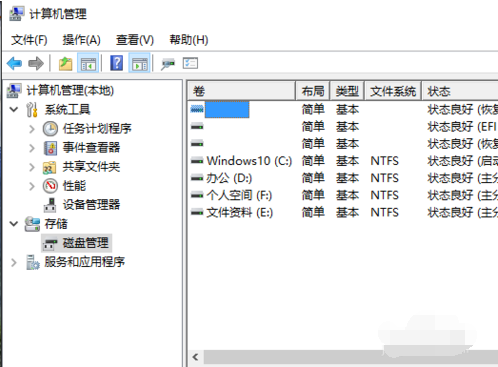Expand the 共享文件夹 node
This screenshot has width=498, height=367.
tap(32, 167)
